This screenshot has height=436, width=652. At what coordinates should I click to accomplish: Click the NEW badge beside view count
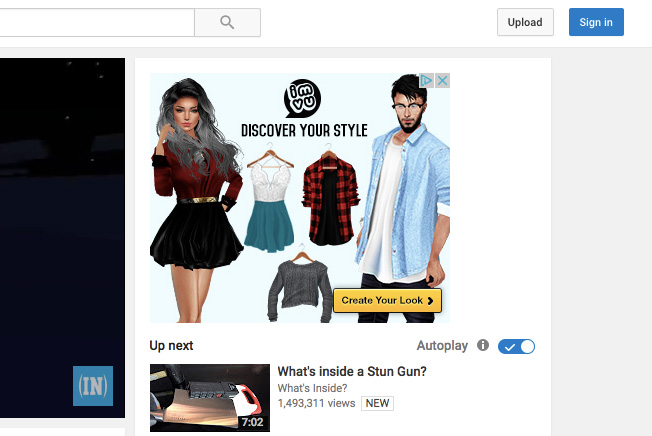coord(377,404)
